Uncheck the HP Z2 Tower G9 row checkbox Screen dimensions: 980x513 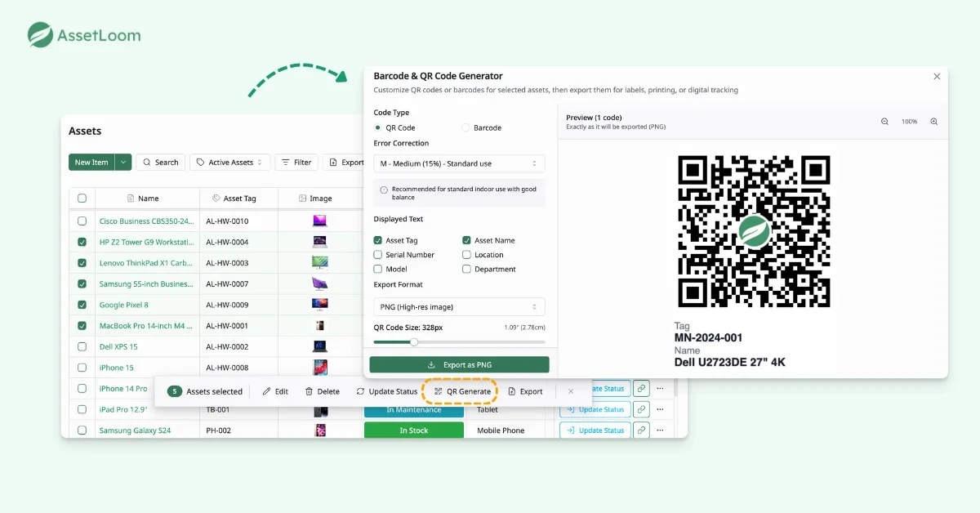click(x=82, y=242)
